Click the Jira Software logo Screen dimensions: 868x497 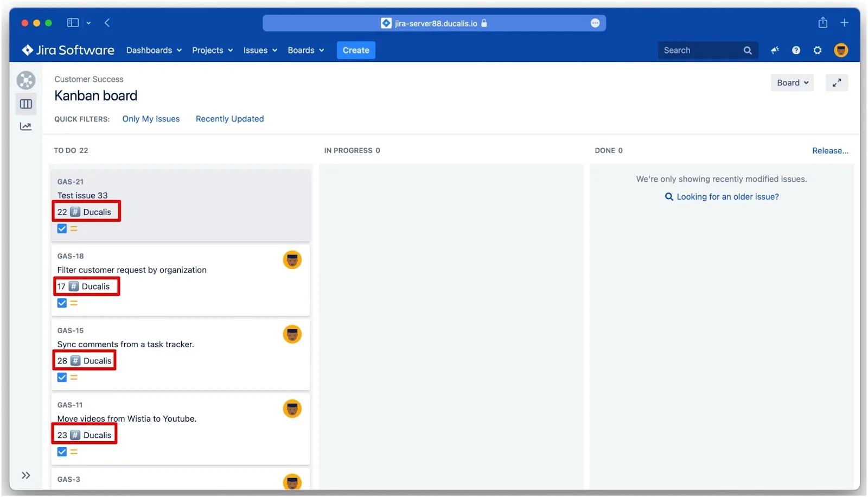click(x=67, y=50)
